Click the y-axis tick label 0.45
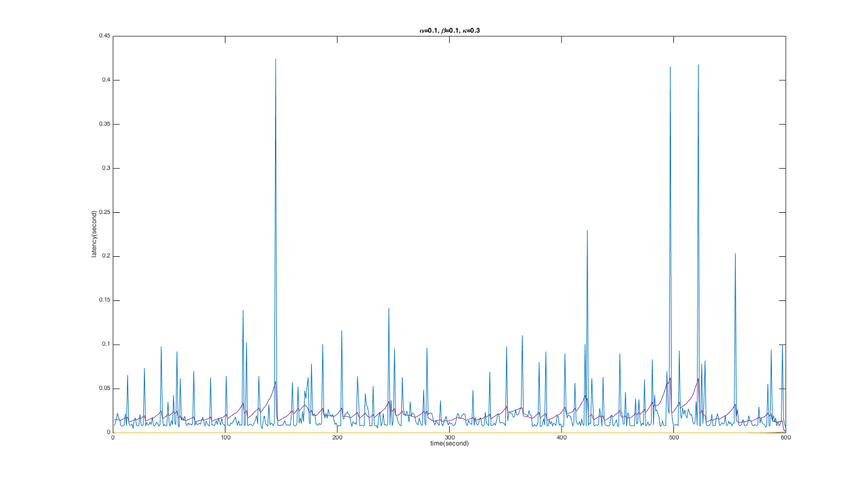The image size is (868, 486). (x=104, y=36)
